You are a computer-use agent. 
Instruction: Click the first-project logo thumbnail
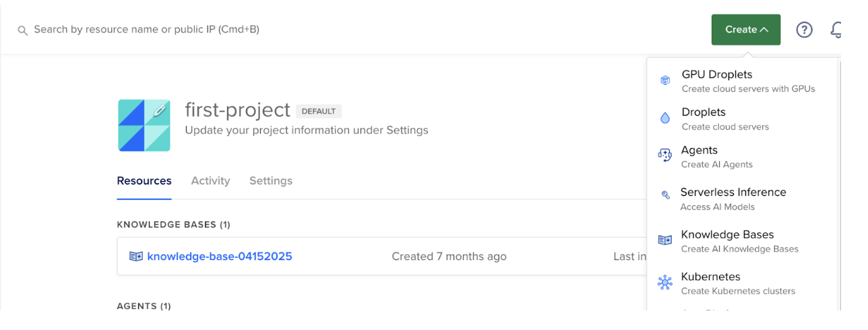pyautogui.click(x=144, y=125)
